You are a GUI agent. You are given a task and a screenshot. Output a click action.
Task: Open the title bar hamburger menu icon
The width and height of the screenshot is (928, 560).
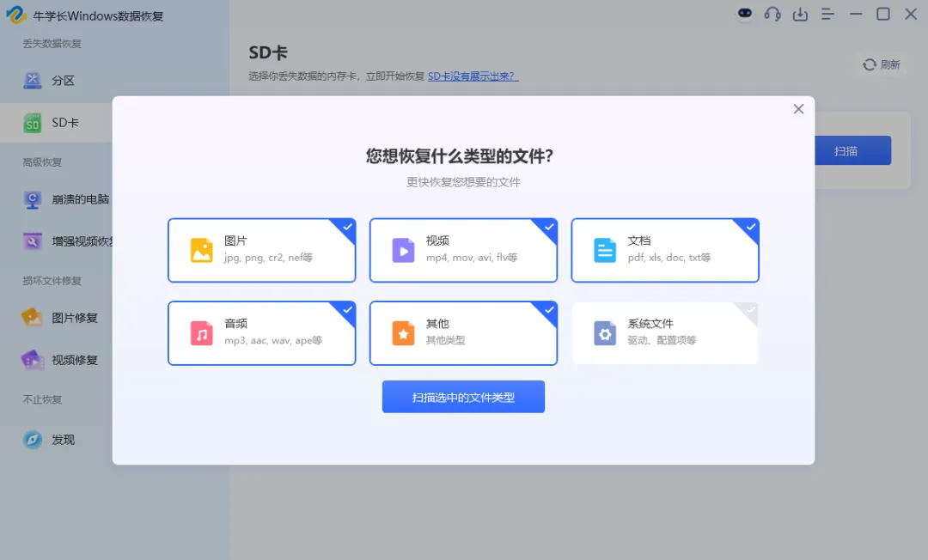click(827, 14)
